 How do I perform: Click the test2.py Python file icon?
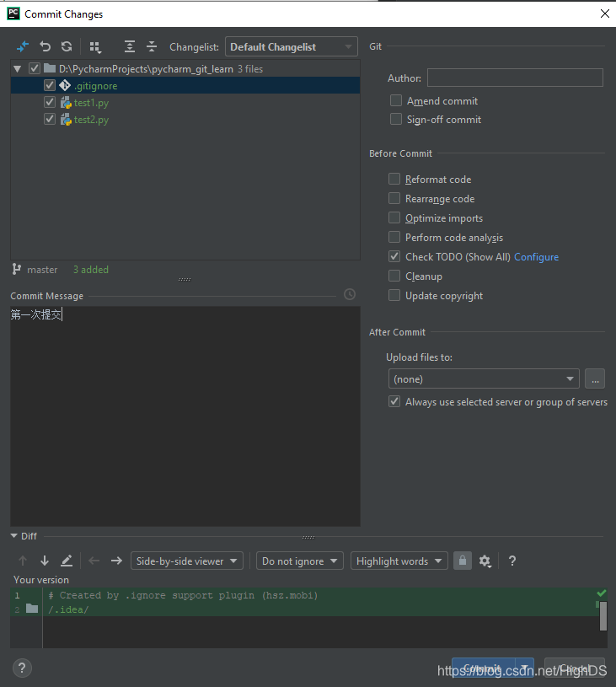point(66,119)
